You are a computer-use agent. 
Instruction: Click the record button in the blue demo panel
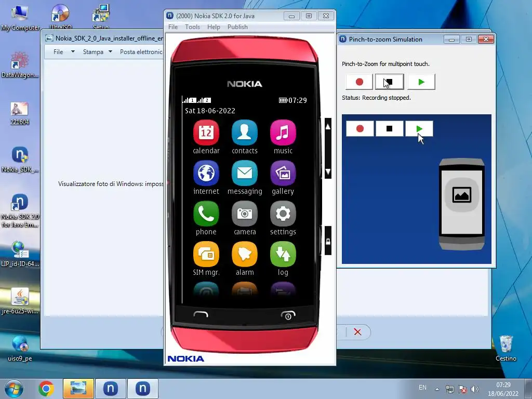coord(360,129)
